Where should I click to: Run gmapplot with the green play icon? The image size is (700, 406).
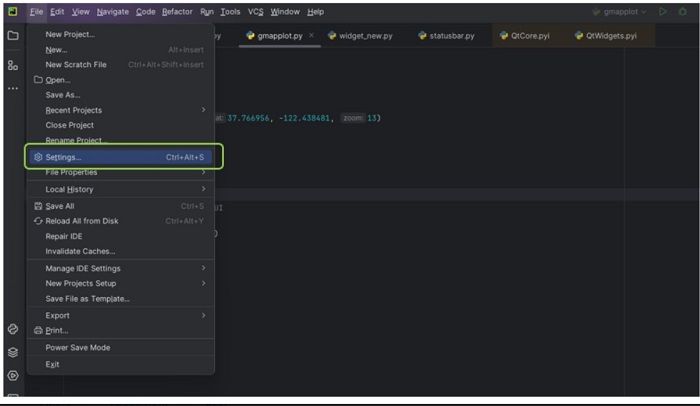[661, 12]
